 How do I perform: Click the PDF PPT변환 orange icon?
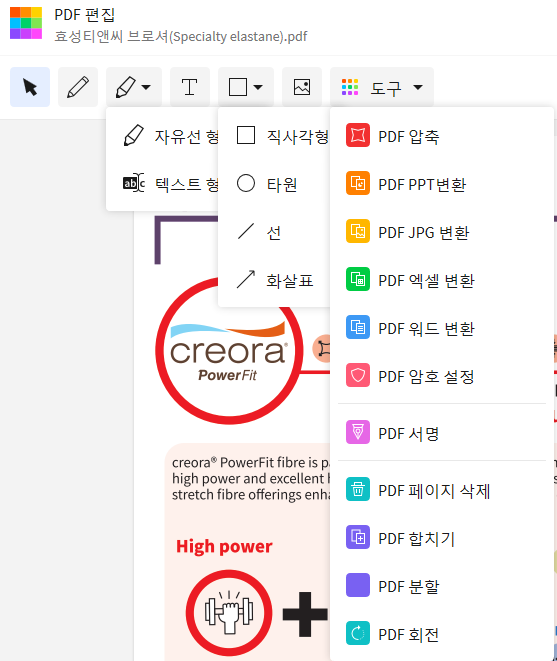[358, 183]
